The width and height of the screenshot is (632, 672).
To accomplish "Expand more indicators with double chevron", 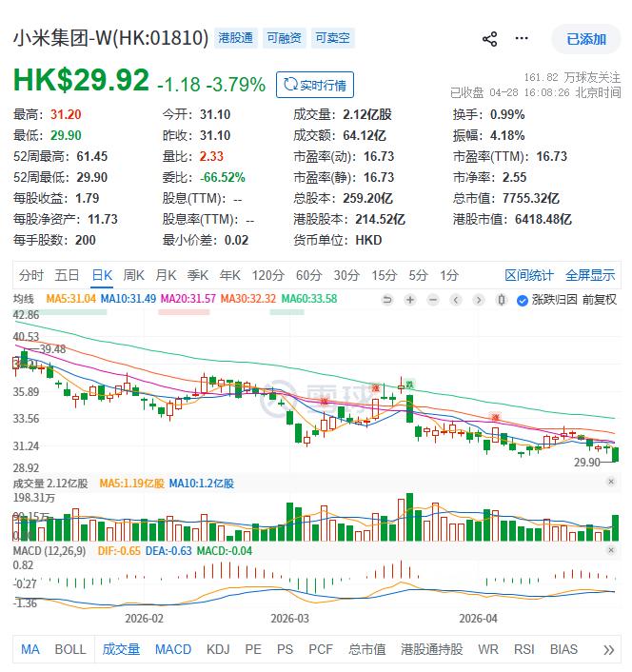I will tap(608, 650).
